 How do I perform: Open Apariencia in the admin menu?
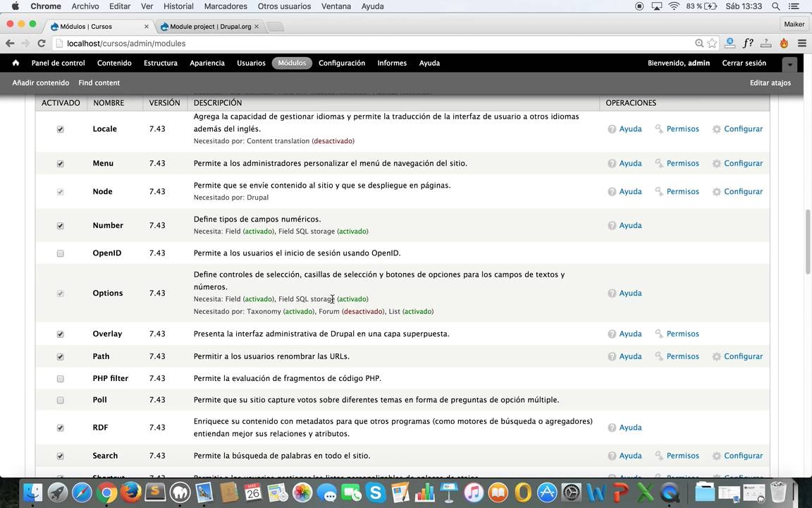(x=207, y=63)
